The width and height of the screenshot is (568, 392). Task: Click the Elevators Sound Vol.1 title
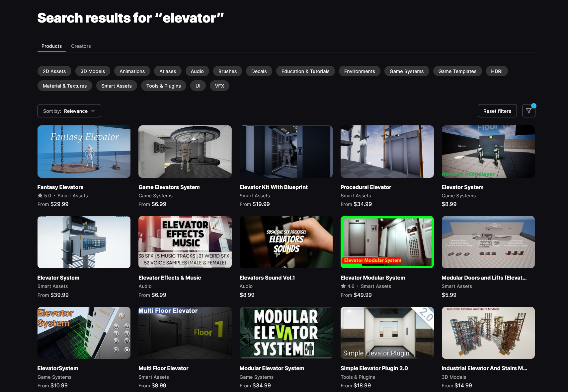[267, 278]
